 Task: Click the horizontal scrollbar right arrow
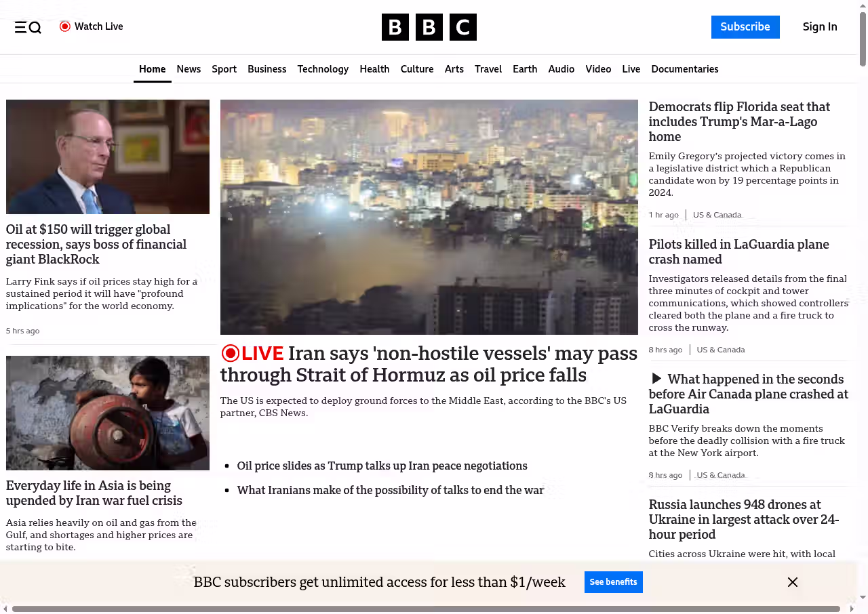852,609
